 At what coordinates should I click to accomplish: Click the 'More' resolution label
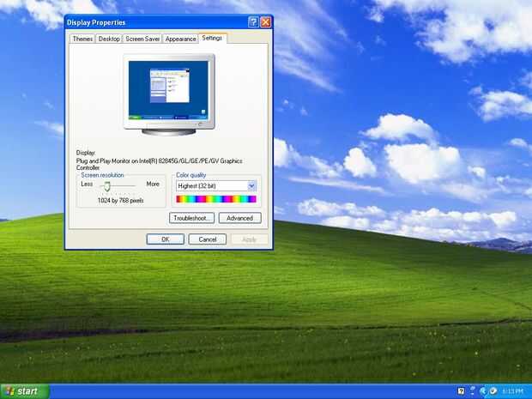(153, 184)
